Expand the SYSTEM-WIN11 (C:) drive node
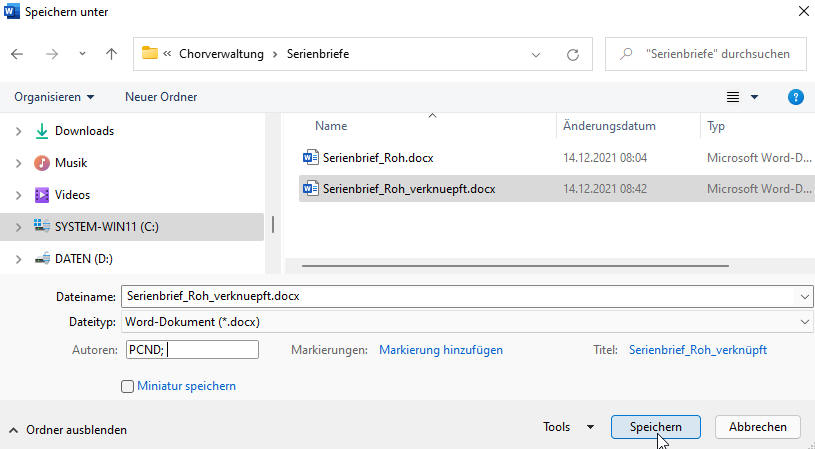815x449 pixels. (18, 227)
